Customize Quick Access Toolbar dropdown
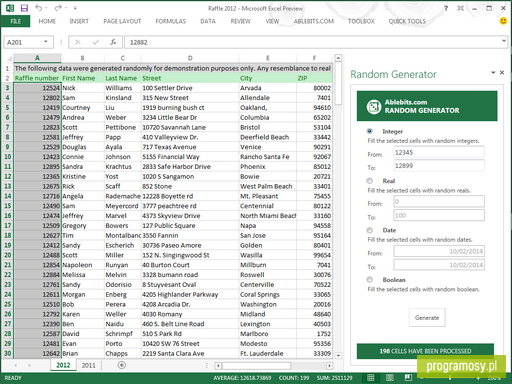Viewport: 512px width, 384px height. (x=75, y=8)
